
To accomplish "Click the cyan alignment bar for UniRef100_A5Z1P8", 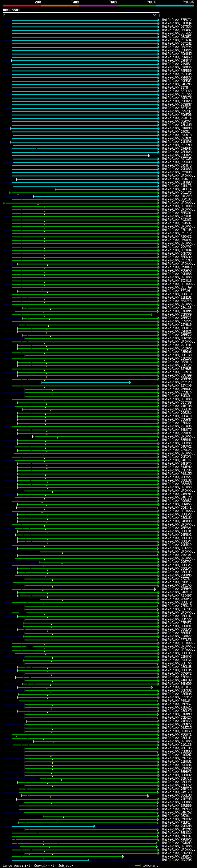I will point(86,382).
